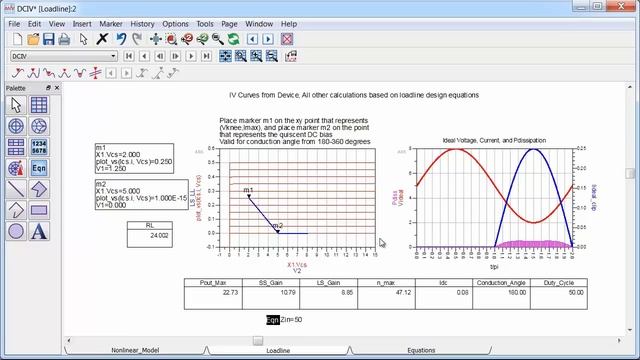640x360 pixels.
Task: Click the step-backward bar-triangle button
Action: click(160, 56)
